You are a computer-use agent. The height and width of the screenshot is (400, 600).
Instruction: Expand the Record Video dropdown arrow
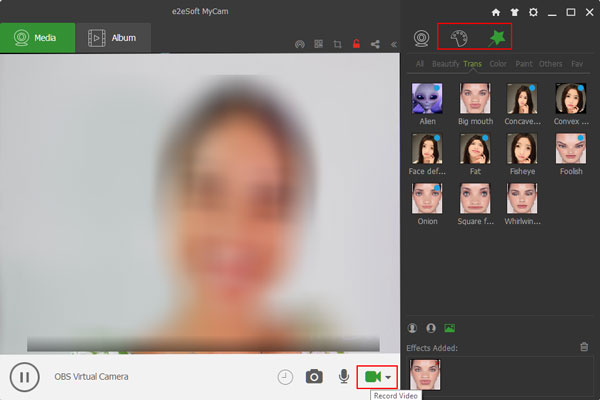pyautogui.click(x=388, y=377)
